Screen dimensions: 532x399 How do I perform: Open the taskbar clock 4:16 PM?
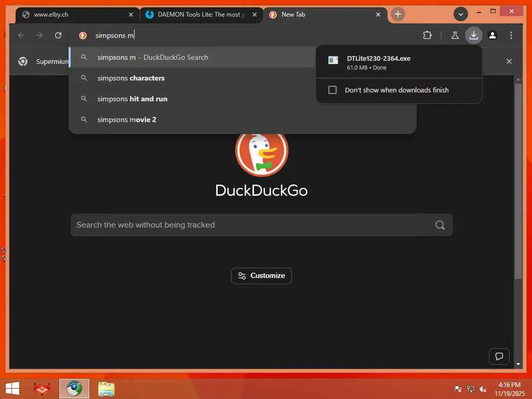[x=509, y=389]
